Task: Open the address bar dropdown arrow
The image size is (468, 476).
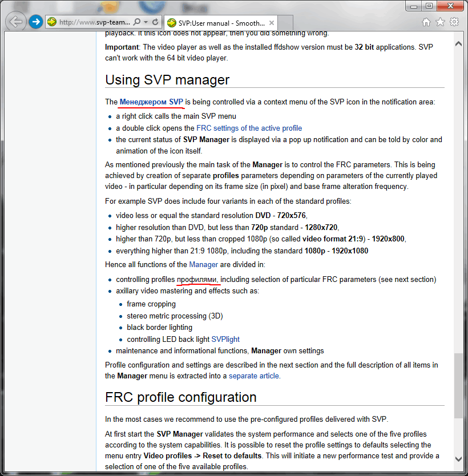Action: (x=146, y=22)
